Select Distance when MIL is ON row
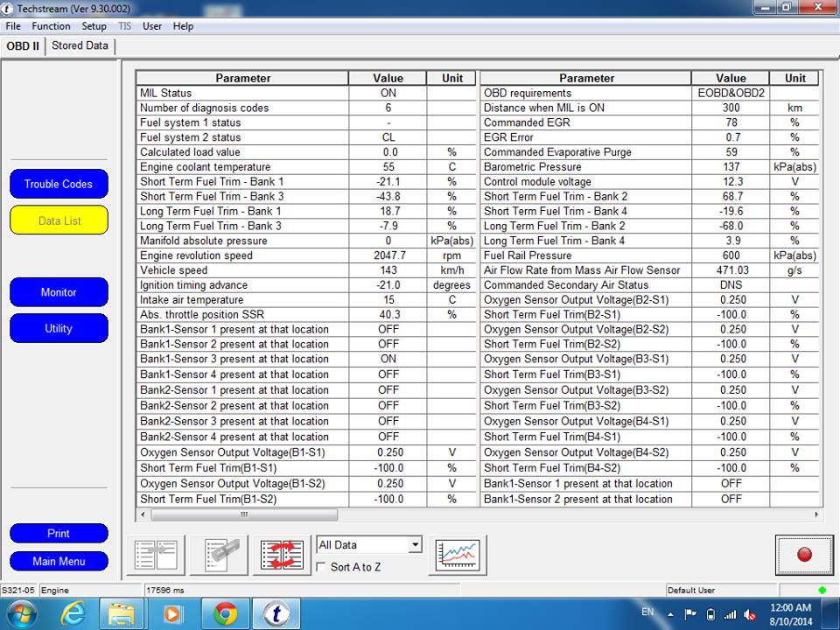Image resolution: width=840 pixels, height=630 pixels. (650, 108)
